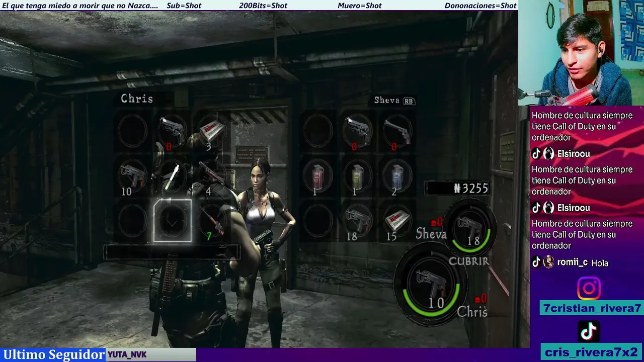Select the knife item in Chris's inventory

[172, 176]
